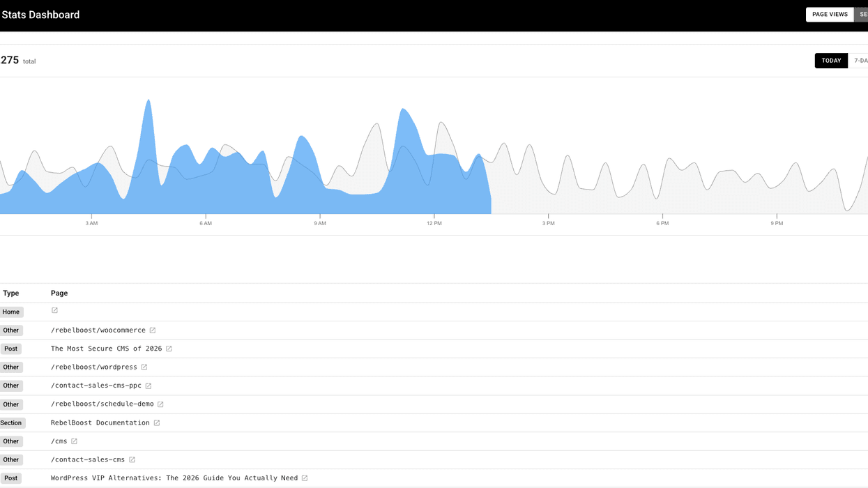This screenshot has width=868, height=488.
Task: Select the TODAY time range
Action: point(831,60)
